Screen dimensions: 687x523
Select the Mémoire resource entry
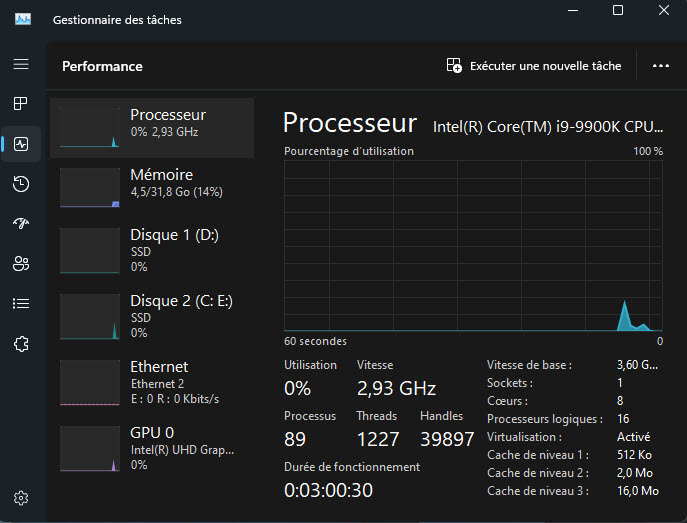(x=151, y=183)
